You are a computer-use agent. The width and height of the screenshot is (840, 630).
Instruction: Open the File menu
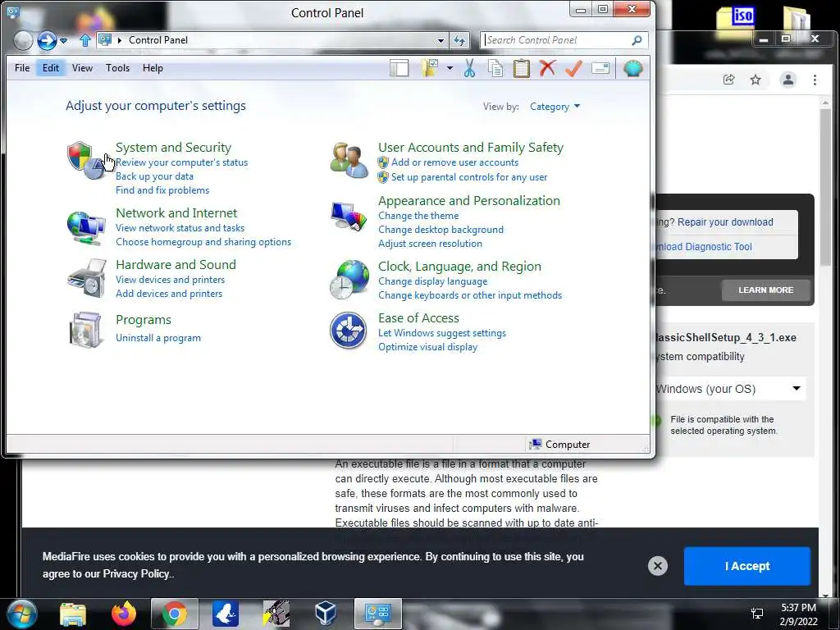click(22, 68)
